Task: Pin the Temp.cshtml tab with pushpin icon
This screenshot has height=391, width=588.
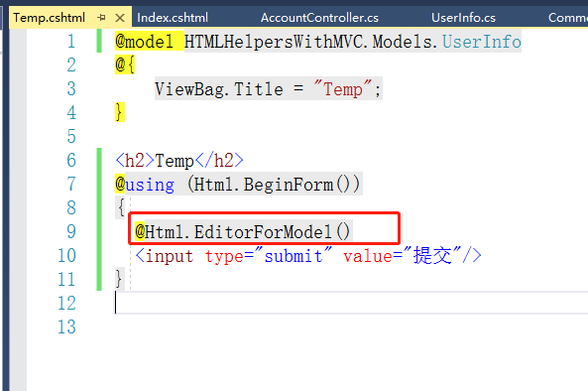Action: pyautogui.click(x=101, y=17)
